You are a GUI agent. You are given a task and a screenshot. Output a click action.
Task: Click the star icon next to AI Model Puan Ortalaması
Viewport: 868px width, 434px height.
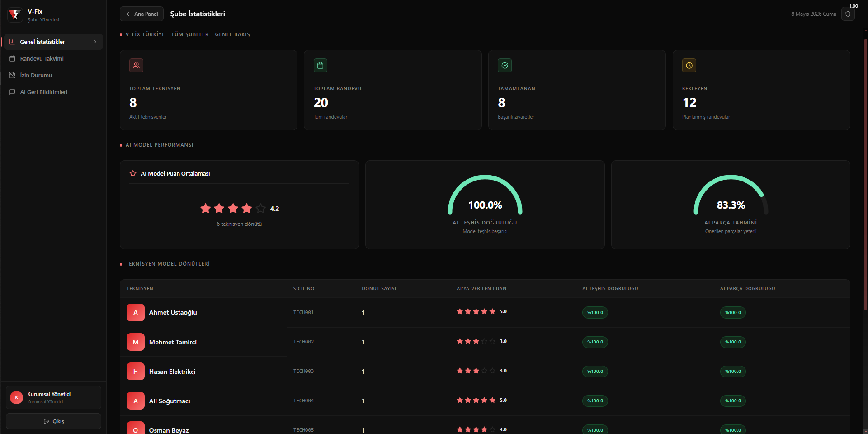pos(133,173)
